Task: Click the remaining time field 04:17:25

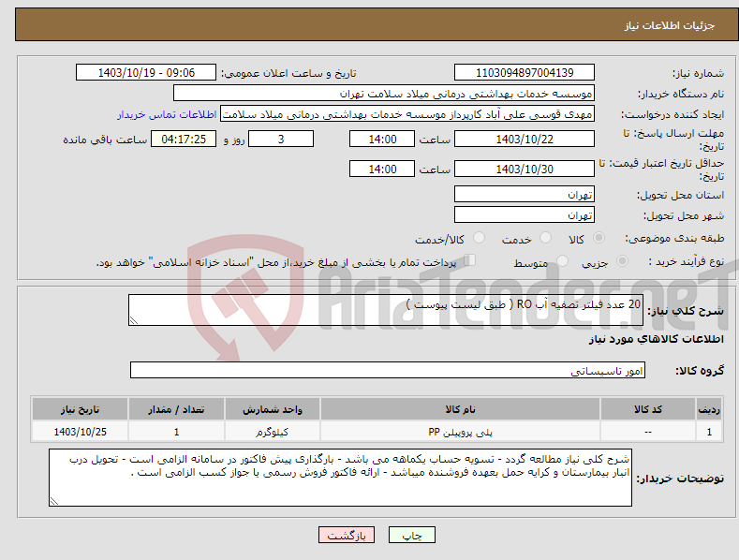Action: coord(184,139)
